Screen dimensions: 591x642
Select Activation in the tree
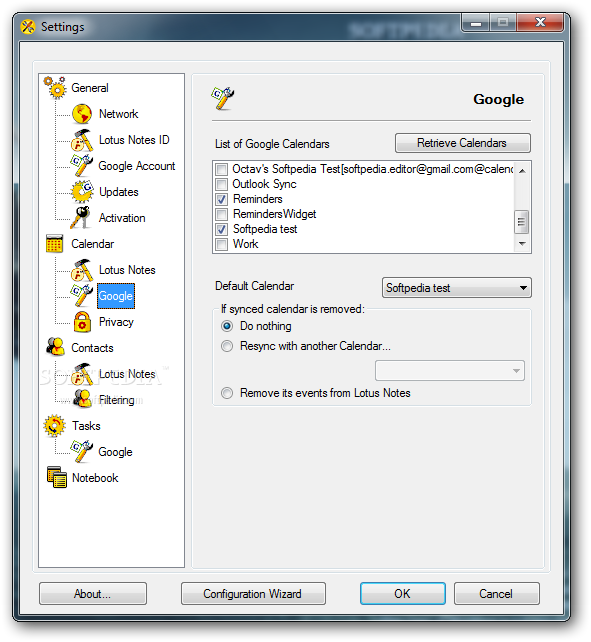[x=122, y=218]
